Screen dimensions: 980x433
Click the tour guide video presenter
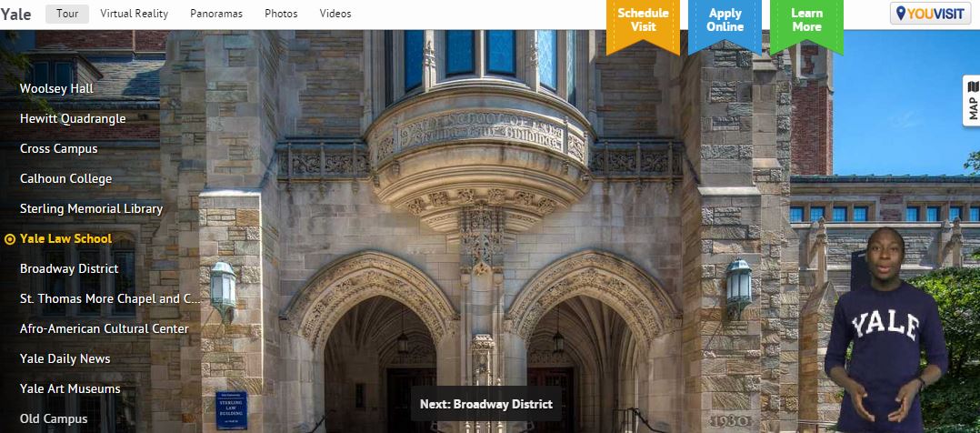pos(886,332)
